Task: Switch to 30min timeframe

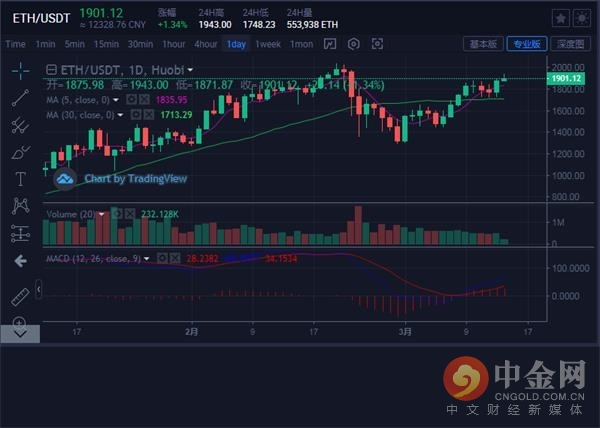Action: coord(140,44)
